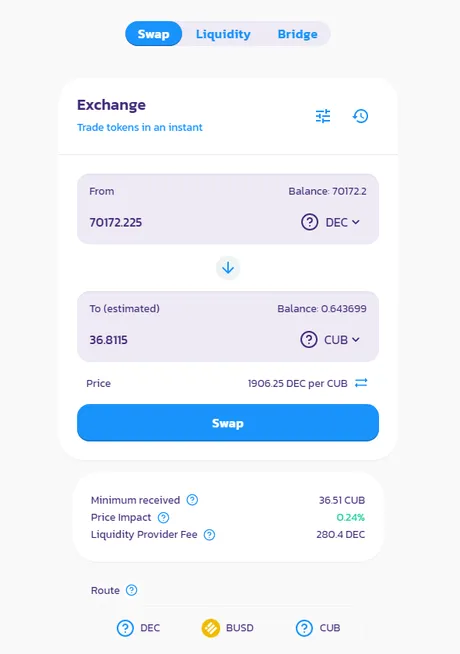Click the down arrow to flip tokens
Viewport: 460px width, 654px height.
(228, 268)
